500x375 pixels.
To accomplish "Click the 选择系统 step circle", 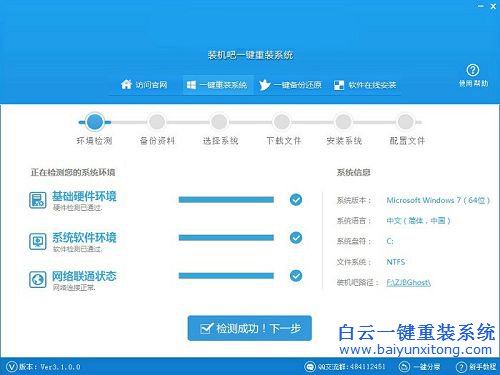I will pyautogui.click(x=219, y=122).
